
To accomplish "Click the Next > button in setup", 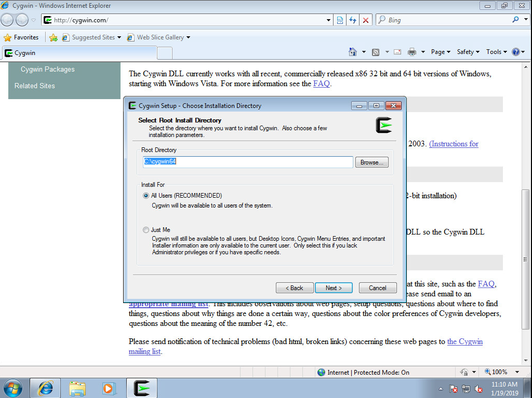I will [x=334, y=288].
